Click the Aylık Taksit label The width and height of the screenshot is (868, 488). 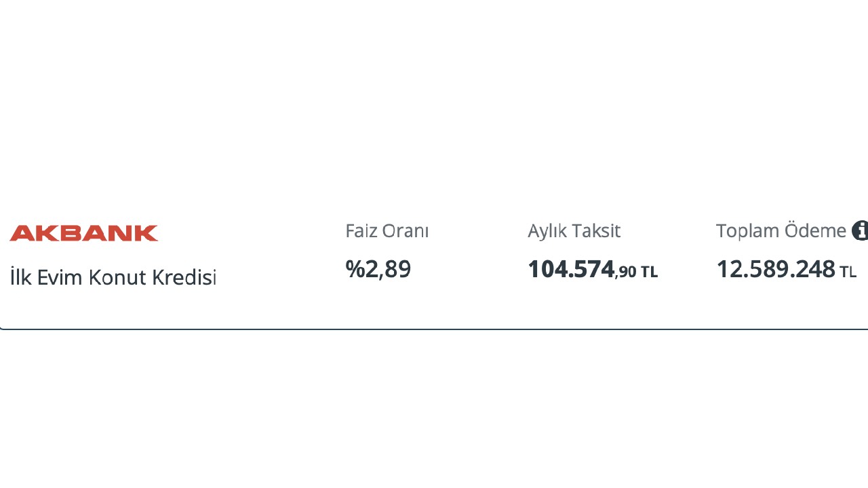(x=574, y=231)
